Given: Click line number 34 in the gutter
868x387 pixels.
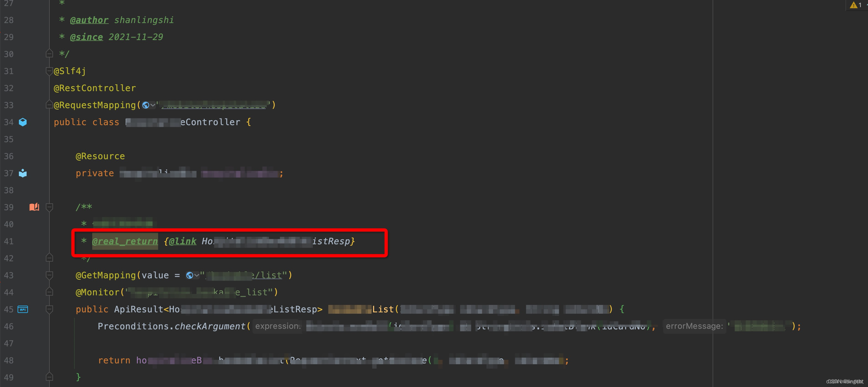Looking at the screenshot, I should [9, 122].
